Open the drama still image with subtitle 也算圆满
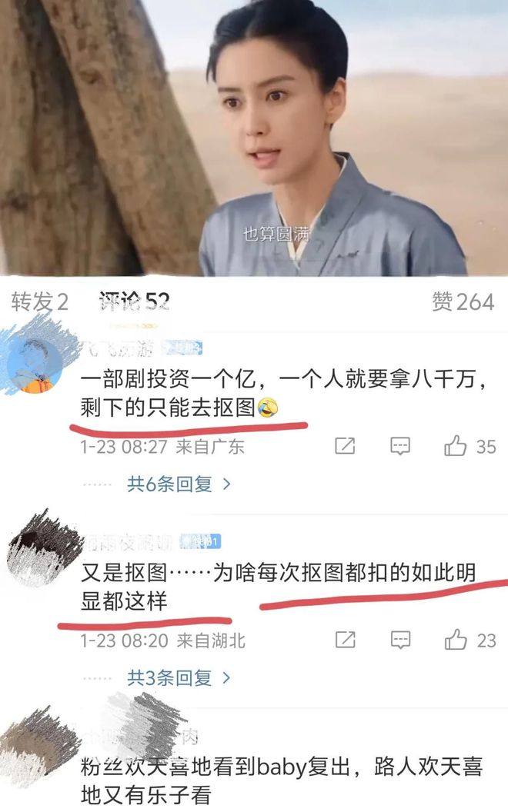Image resolution: width=508 pixels, height=812 pixels. 254,138
